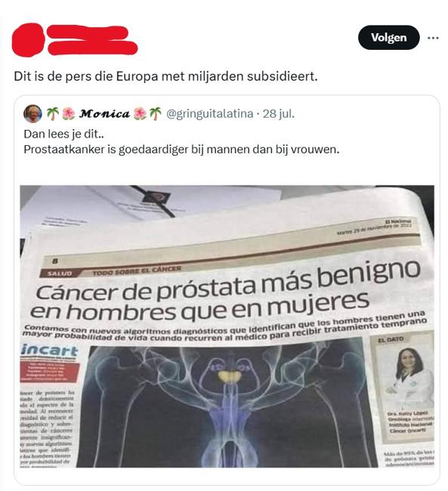Click the palm tree emoji before Monica
This screenshot has width=448, height=491.
[x=53, y=113]
